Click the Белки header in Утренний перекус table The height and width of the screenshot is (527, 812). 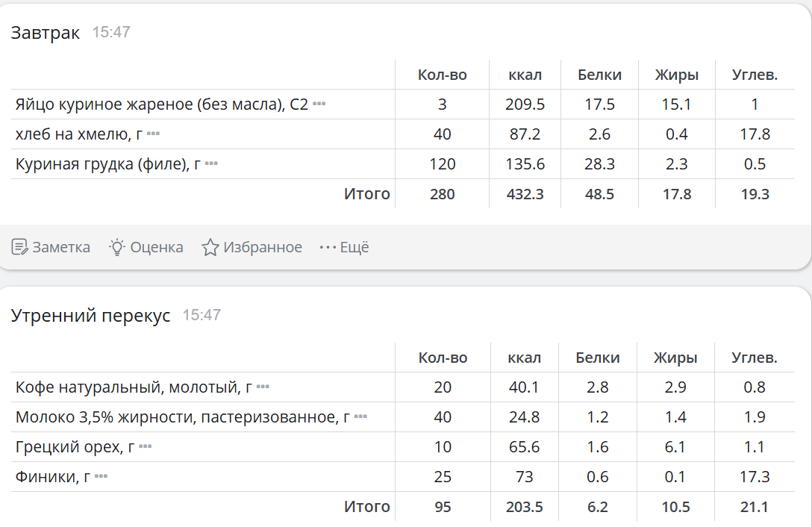point(598,358)
